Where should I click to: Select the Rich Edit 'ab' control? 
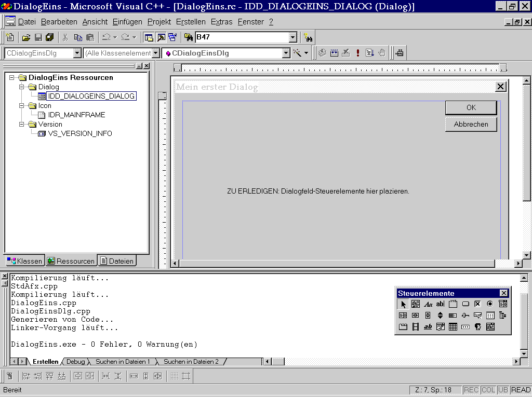[428, 327]
